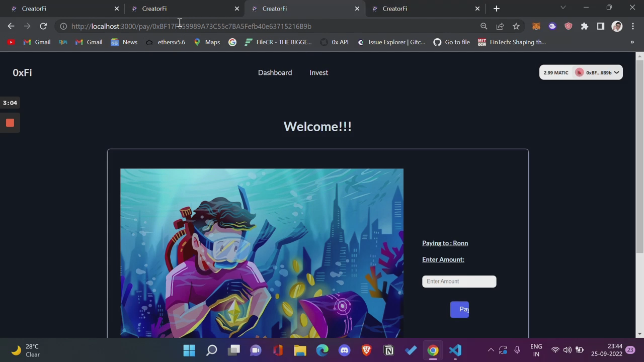644x362 pixels.
Task: Click the ENG IN language indicator
Action: point(536,350)
